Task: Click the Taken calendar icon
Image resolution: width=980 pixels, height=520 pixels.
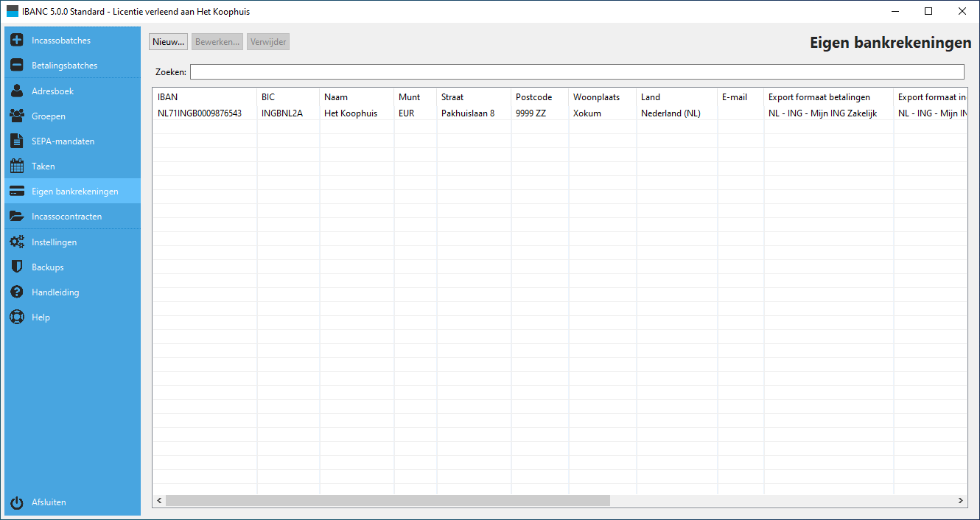Action: click(x=17, y=166)
